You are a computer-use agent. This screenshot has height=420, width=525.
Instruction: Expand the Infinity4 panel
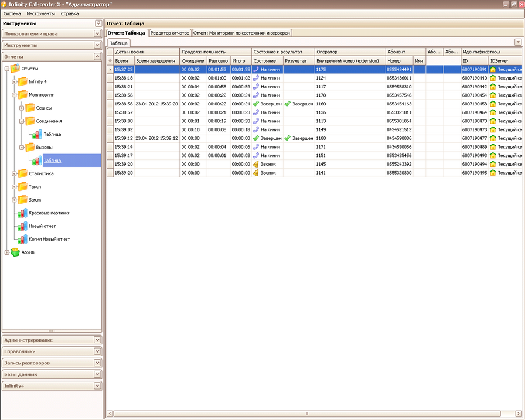point(97,386)
